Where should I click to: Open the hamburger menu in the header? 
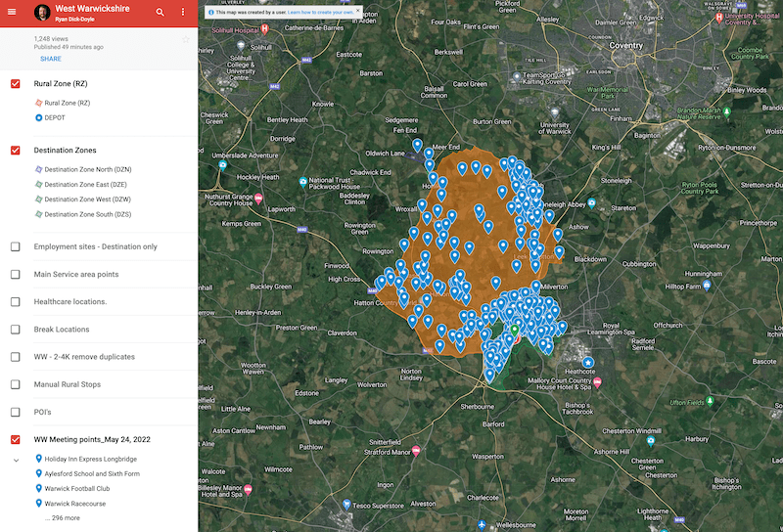tap(12, 12)
